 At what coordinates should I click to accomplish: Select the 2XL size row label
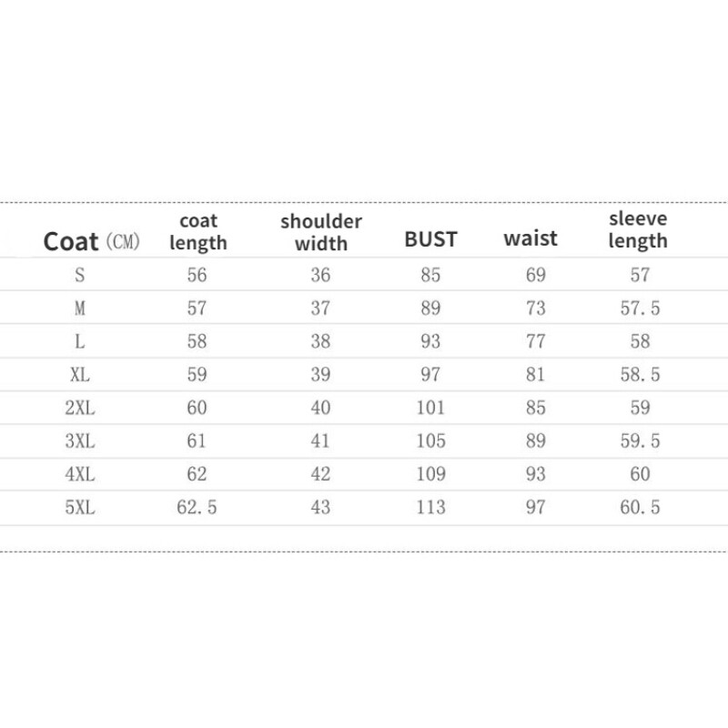coord(79,408)
